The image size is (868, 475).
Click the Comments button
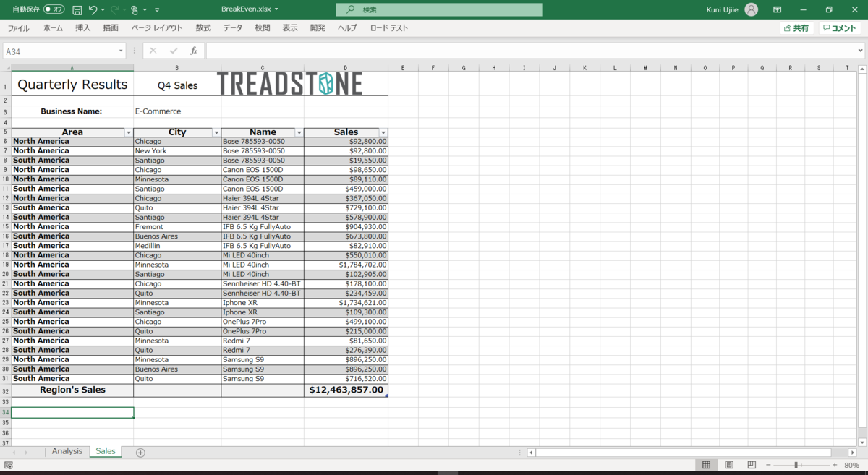coord(839,28)
